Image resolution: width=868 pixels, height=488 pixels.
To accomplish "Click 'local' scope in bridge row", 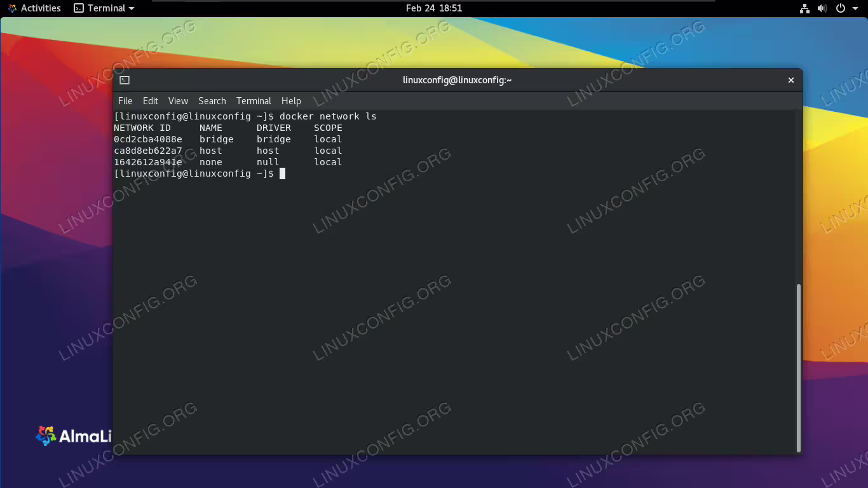I will (328, 139).
